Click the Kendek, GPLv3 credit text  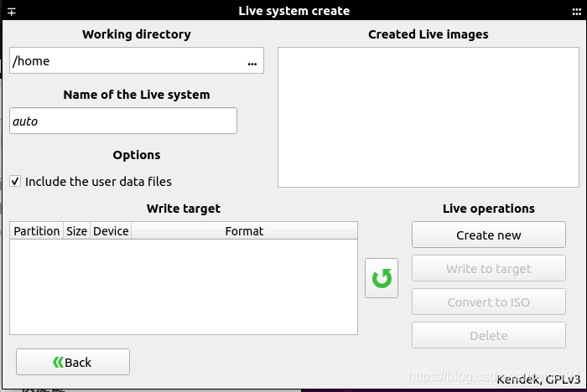point(538,379)
